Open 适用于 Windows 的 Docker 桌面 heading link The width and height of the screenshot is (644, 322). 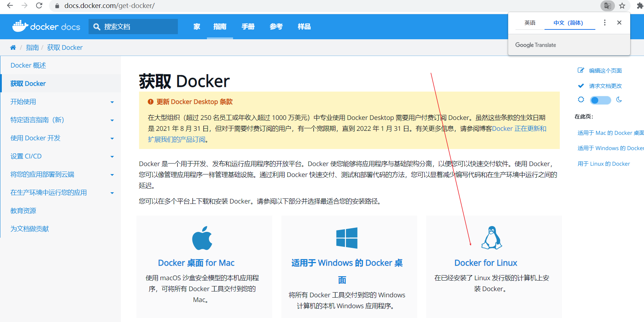point(347,271)
